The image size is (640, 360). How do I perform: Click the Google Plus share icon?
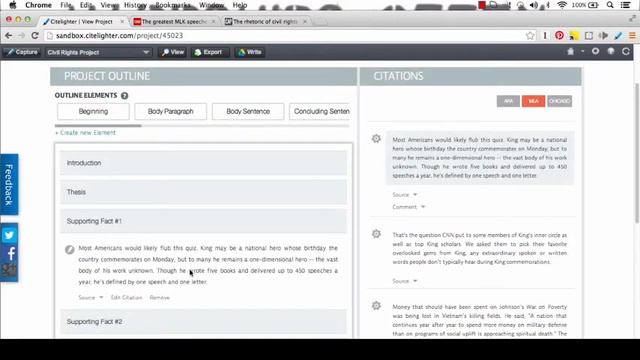[9, 270]
